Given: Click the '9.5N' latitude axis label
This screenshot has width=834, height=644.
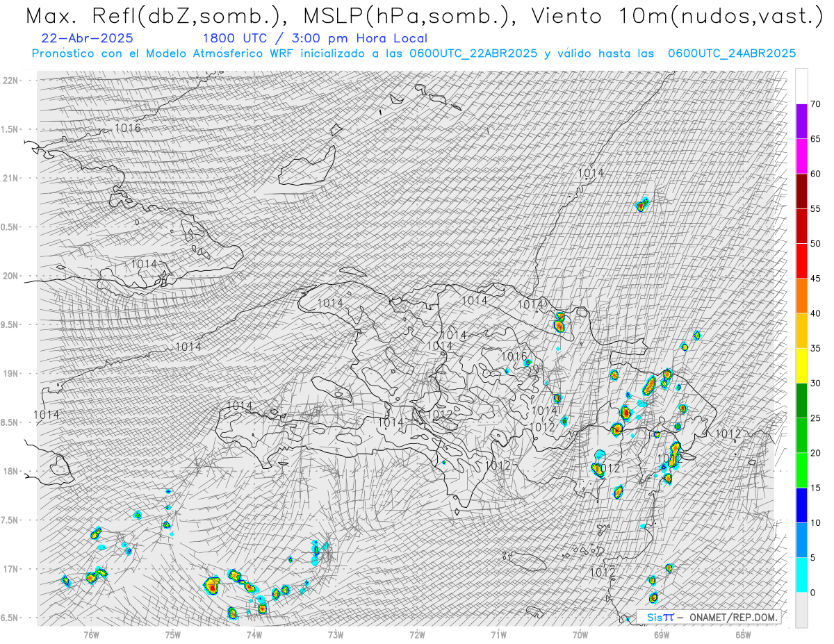Looking at the screenshot, I should pos(10,324).
